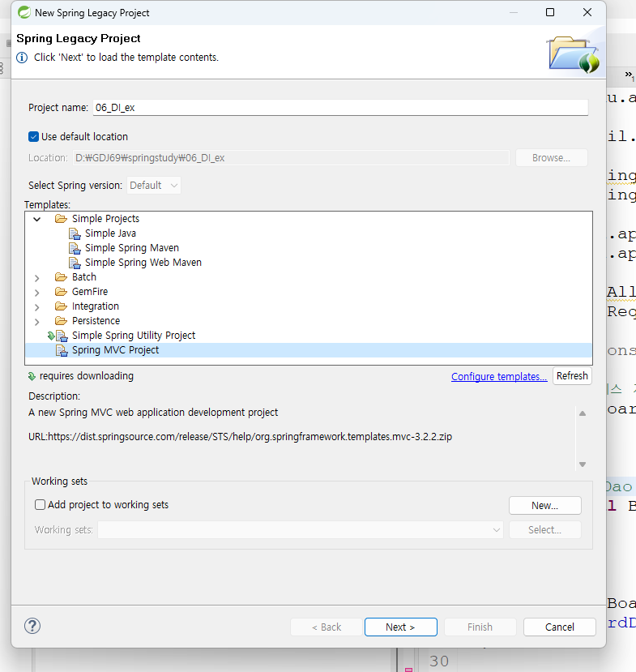Select the Simple Projects tree row label
636x672 pixels.
[105, 219]
